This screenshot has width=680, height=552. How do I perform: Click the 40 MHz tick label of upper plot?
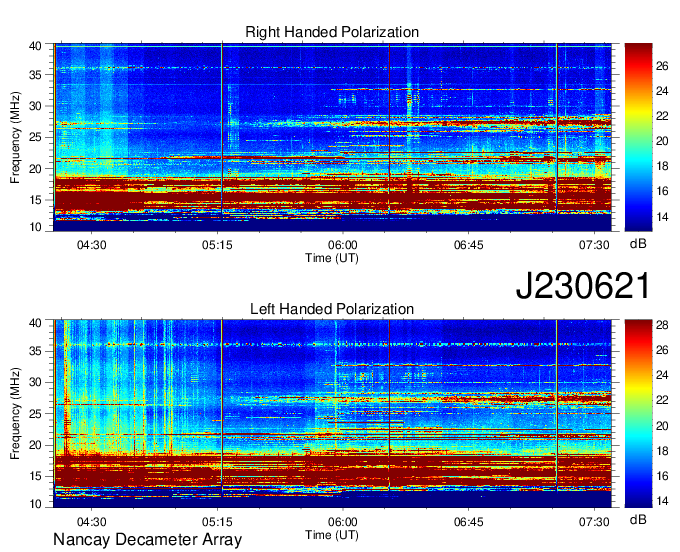(35, 46)
